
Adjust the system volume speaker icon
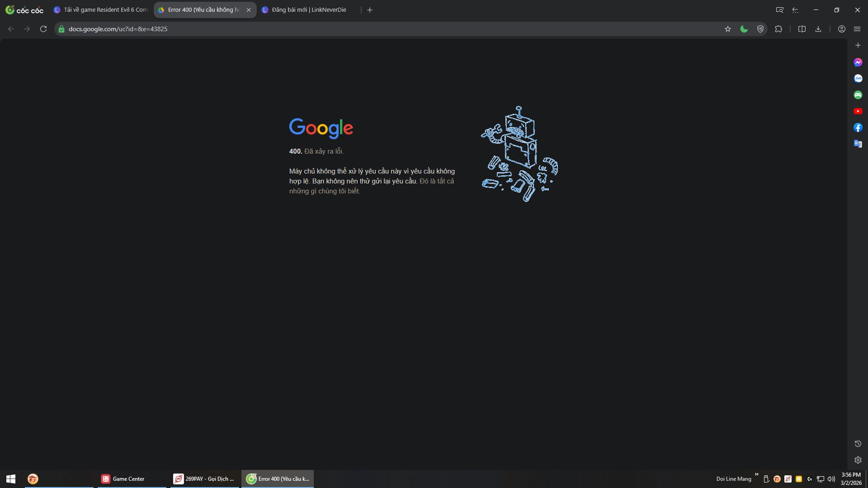pos(831,479)
